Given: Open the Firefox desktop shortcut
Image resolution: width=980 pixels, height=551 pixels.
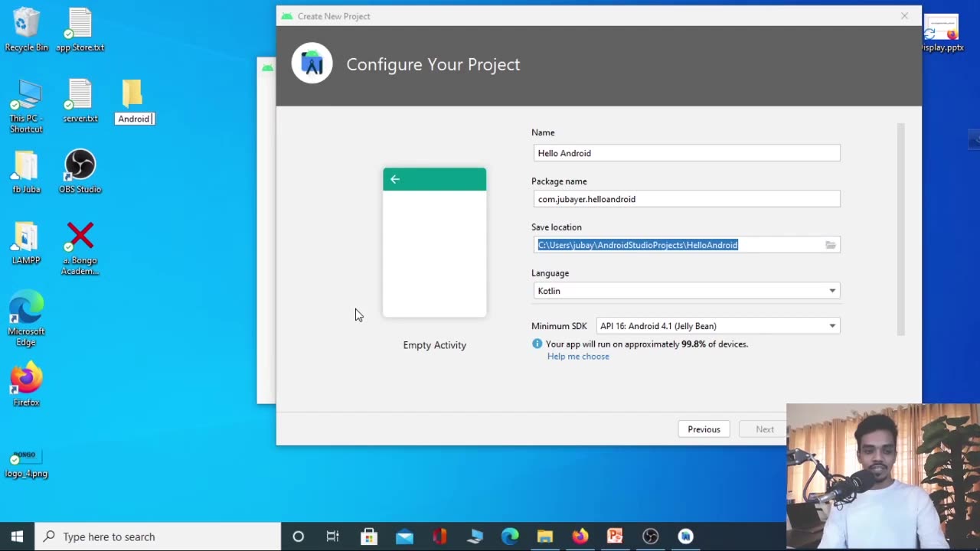Looking at the screenshot, I should pos(26,385).
